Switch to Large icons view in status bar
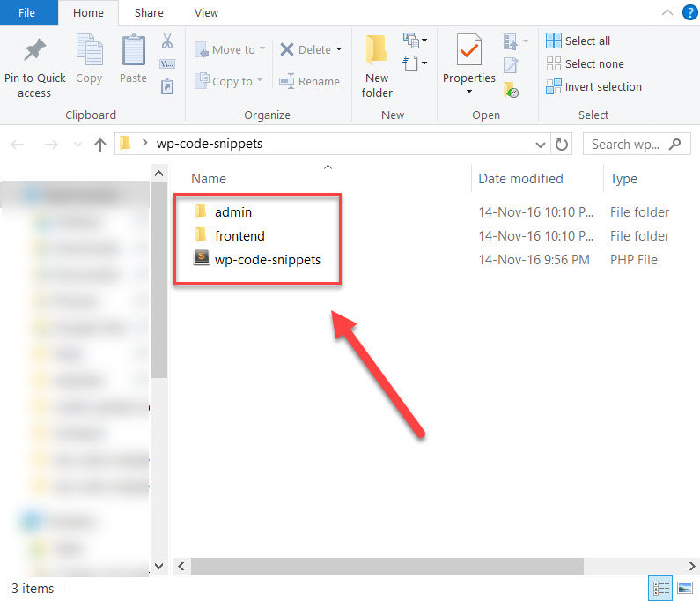700x601 pixels. tap(685, 588)
